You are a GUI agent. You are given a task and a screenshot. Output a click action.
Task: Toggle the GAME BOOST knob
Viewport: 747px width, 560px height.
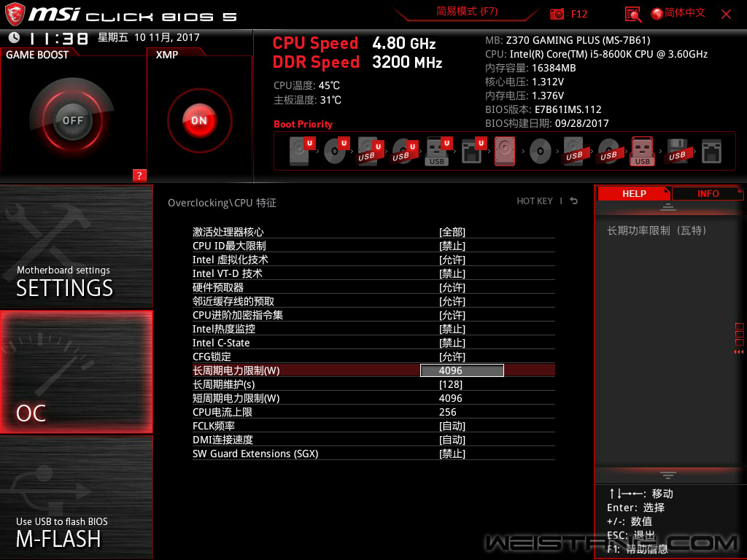72,120
